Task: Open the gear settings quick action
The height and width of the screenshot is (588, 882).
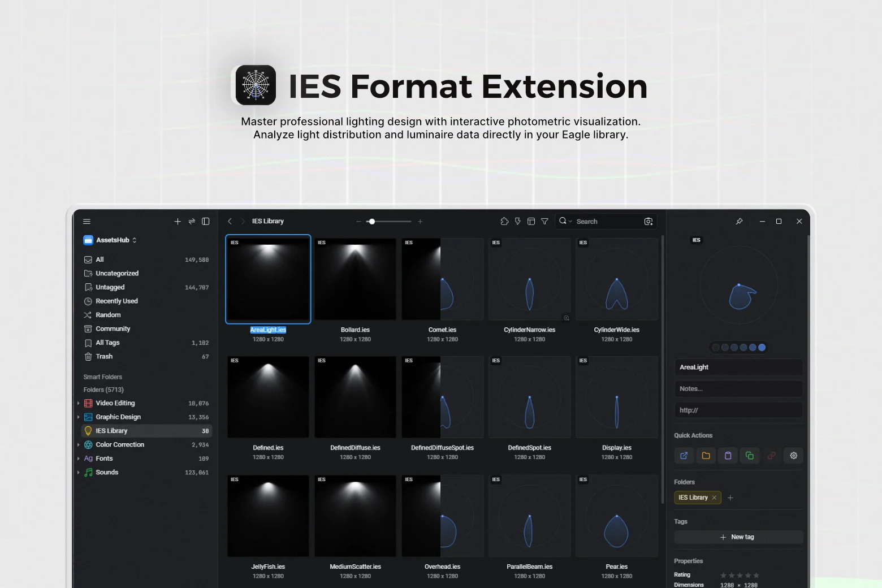Action: (x=793, y=456)
